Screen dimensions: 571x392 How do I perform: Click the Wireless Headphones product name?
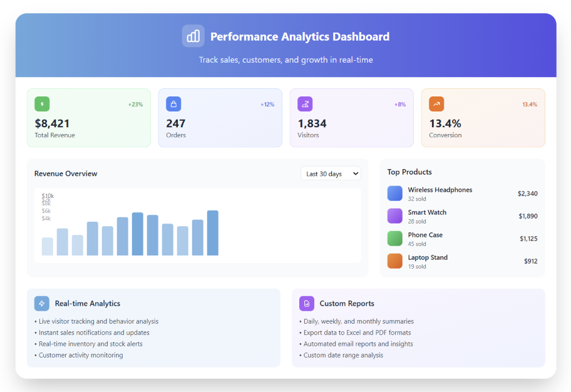[440, 190]
